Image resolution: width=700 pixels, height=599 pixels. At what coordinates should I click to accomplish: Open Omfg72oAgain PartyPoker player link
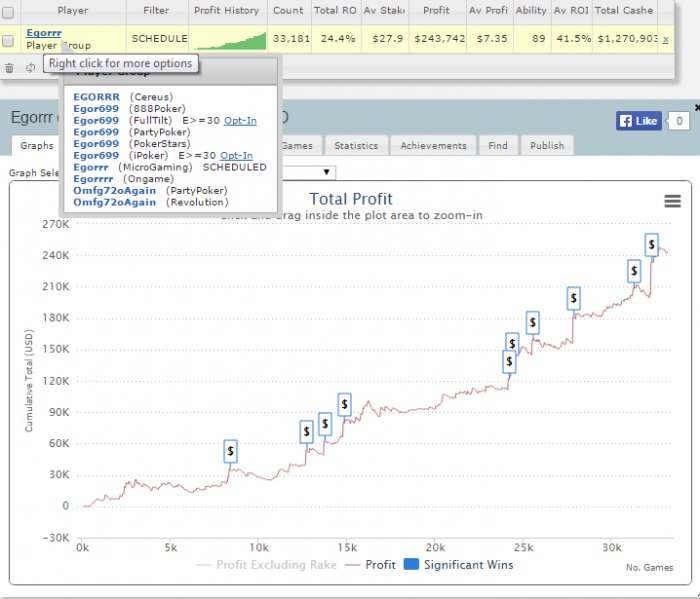pyautogui.click(x=114, y=190)
